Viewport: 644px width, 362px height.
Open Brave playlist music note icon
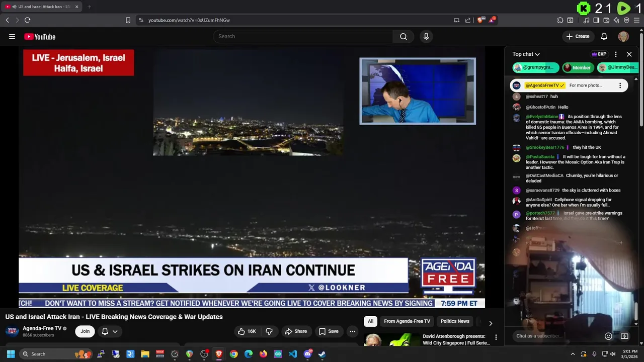point(586,20)
